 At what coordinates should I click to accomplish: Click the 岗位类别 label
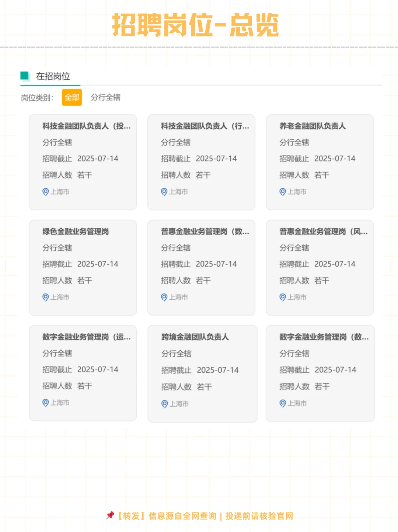[37, 98]
